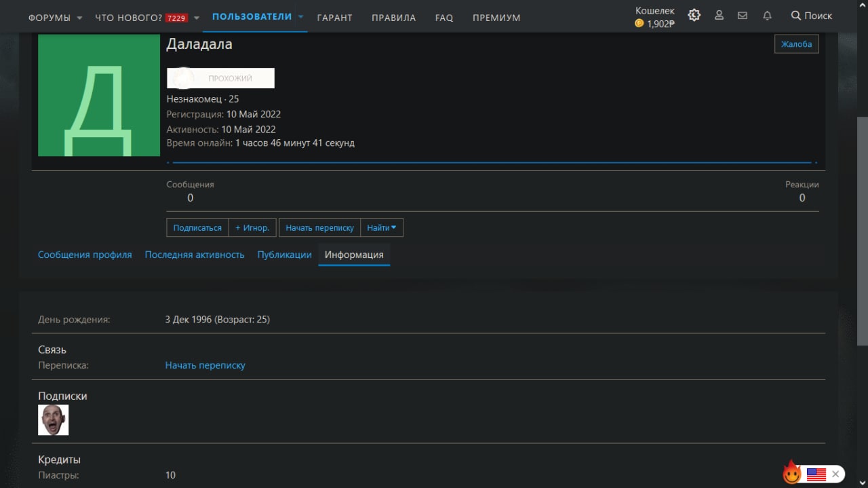This screenshot has height=488, width=868.
Task: Open the Гарант menu item
Action: [335, 18]
